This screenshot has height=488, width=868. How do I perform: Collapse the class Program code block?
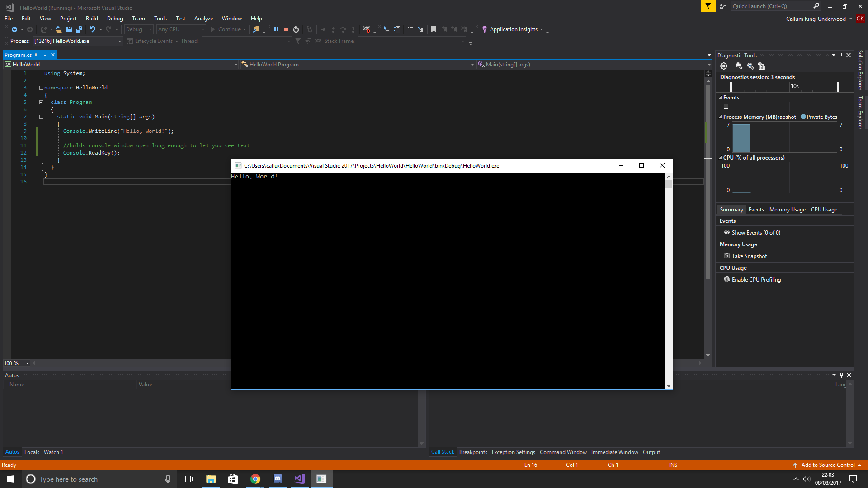pyautogui.click(x=41, y=102)
